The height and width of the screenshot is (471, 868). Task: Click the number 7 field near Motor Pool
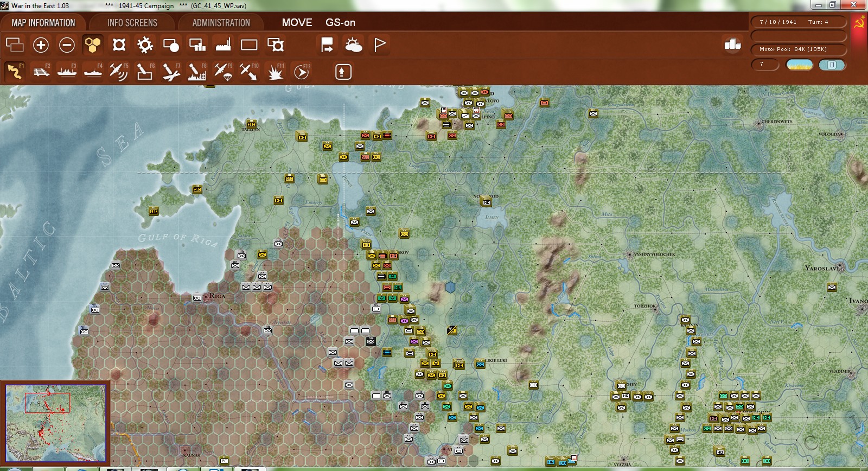(x=765, y=65)
